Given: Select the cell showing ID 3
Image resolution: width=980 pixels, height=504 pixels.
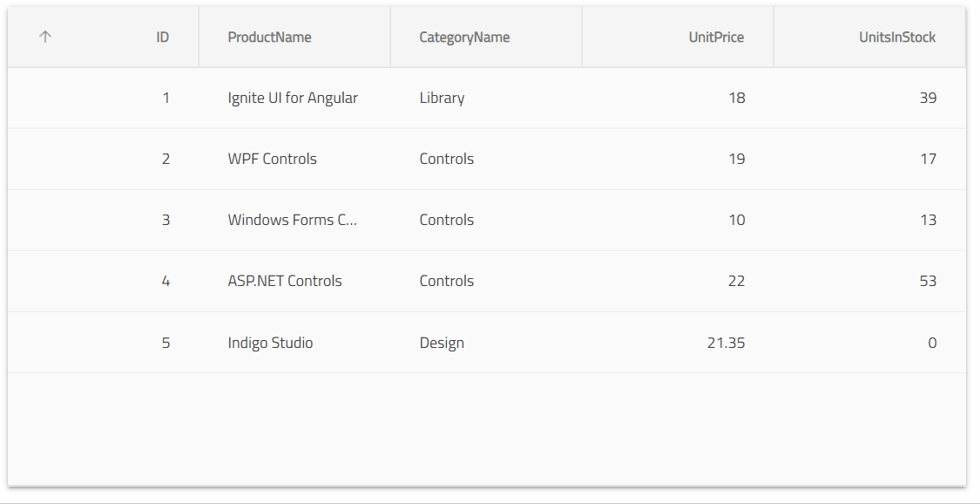Looking at the screenshot, I should tap(166, 220).
